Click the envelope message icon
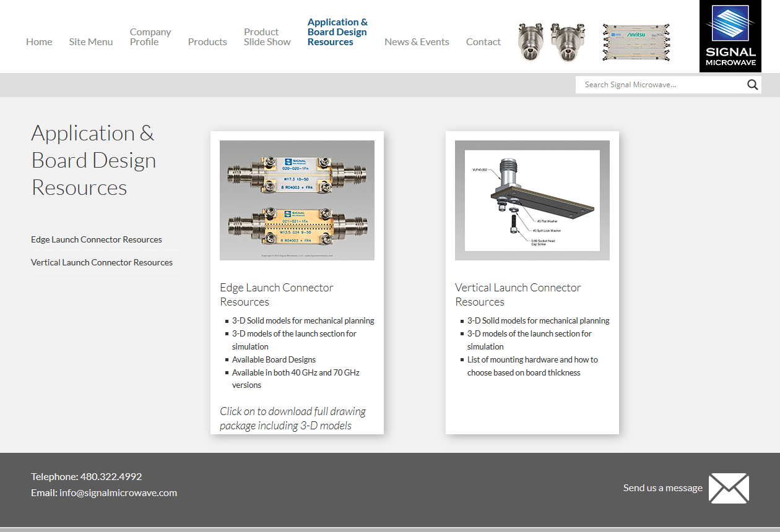Viewport: 780px width, 532px height. click(729, 488)
